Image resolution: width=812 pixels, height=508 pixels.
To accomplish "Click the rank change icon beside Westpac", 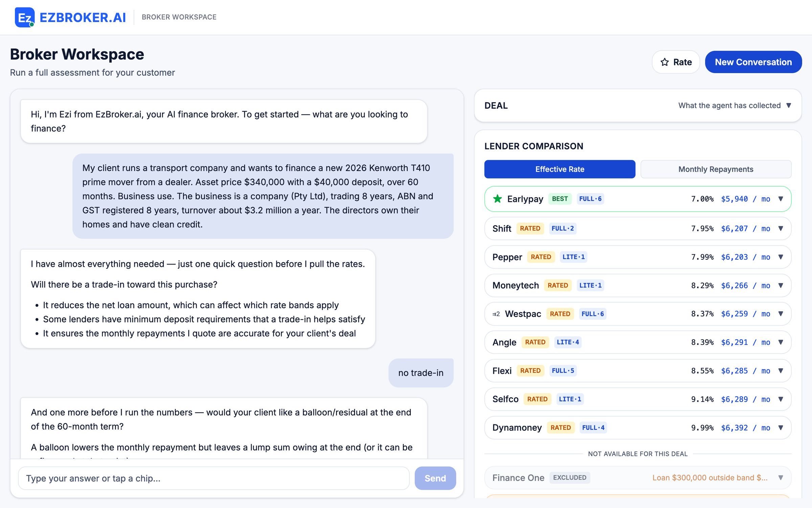I will click(x=496, y=314).
